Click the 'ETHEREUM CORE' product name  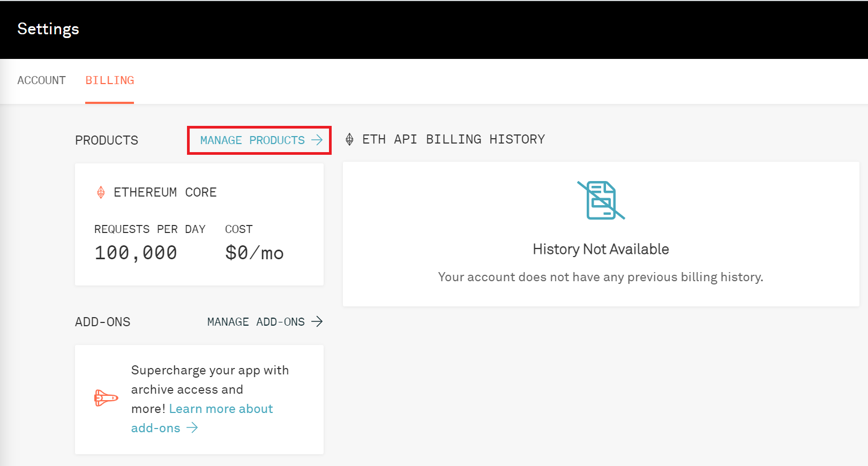tap(165, 192)
